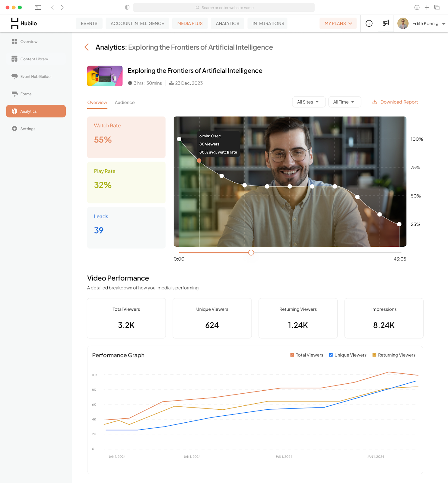Click Edith Koenig's profile avatar

click(x=403, y=23)
